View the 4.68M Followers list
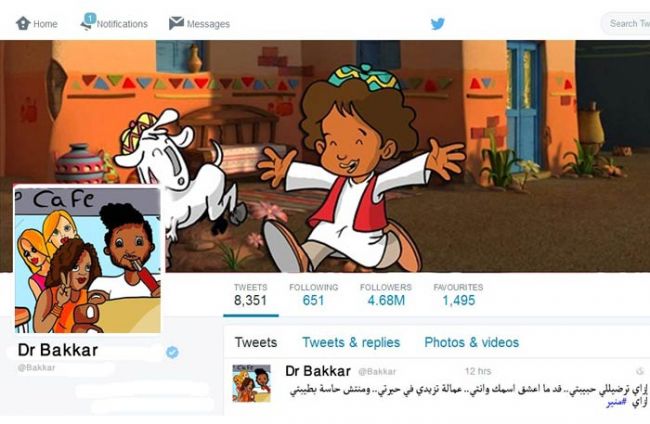 point(386,295)
